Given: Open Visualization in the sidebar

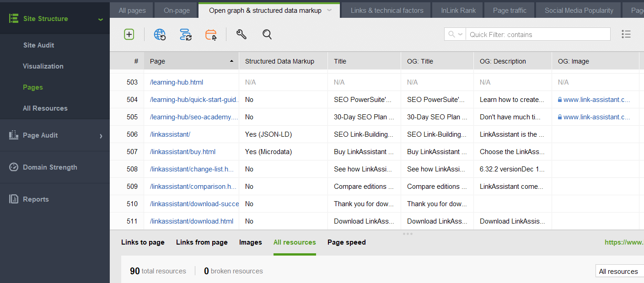Looking at the screenshot, I should [x=43, y=66].
